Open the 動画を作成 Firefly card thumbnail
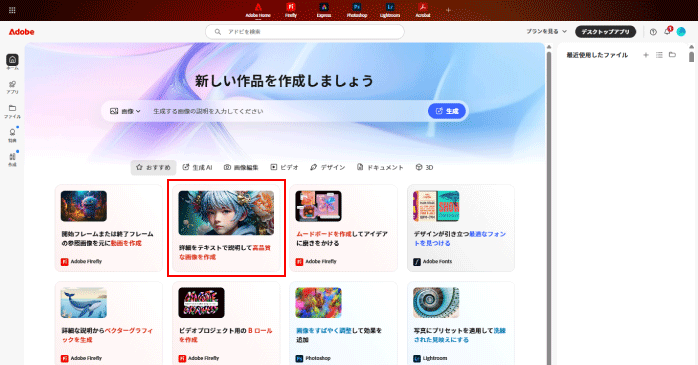 [84, 206]
